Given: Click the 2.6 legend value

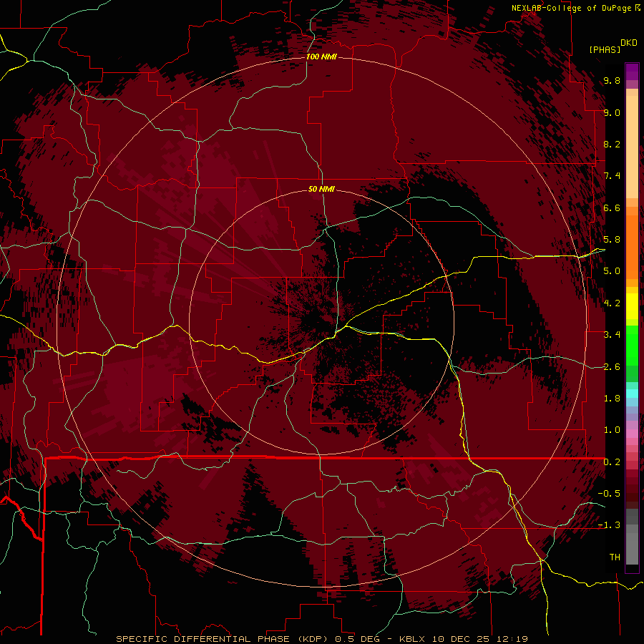Looking at the screenshot, I should [612, 367].
